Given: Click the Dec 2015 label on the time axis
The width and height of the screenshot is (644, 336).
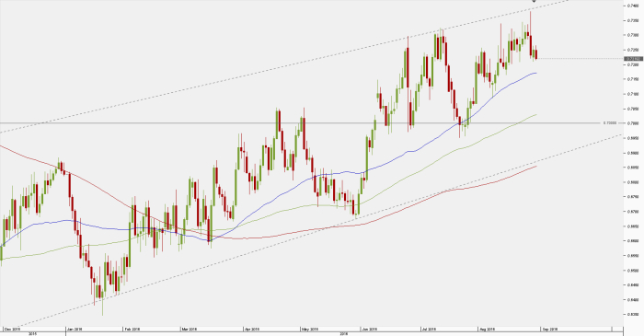Looking at the screenshot, I should pos(12,329).
